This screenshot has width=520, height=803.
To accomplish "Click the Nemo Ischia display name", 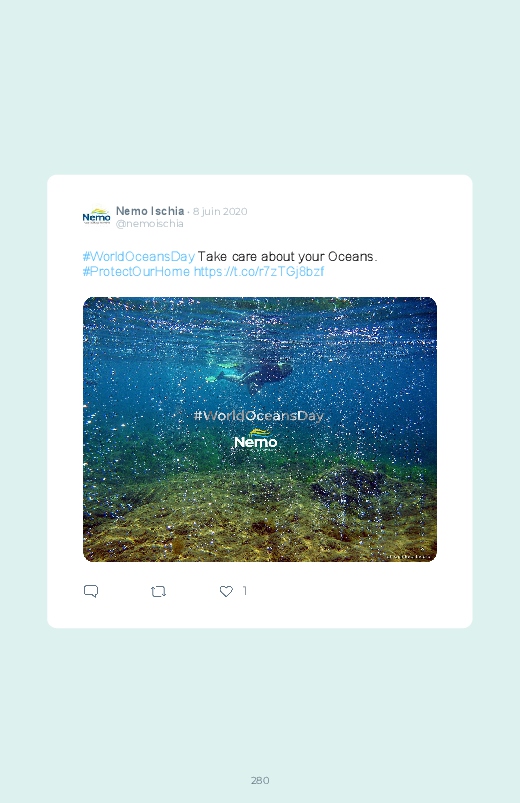I will [x=150, y=211].
